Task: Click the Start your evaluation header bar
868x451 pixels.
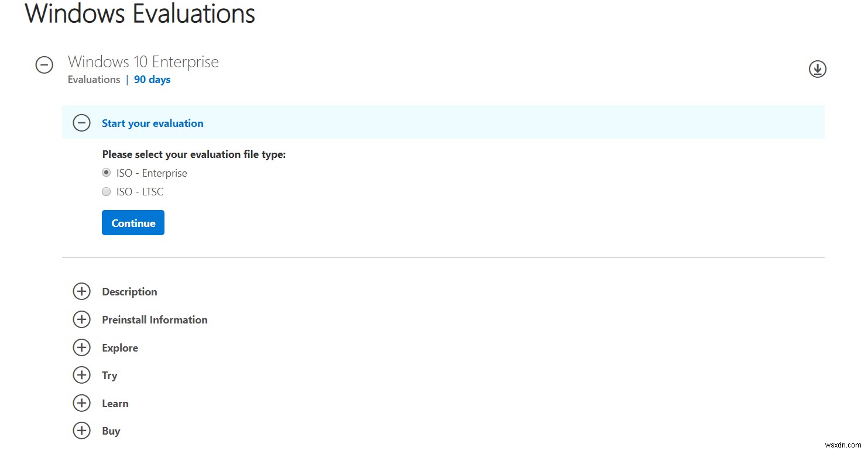Action: (x=152, y=123)
